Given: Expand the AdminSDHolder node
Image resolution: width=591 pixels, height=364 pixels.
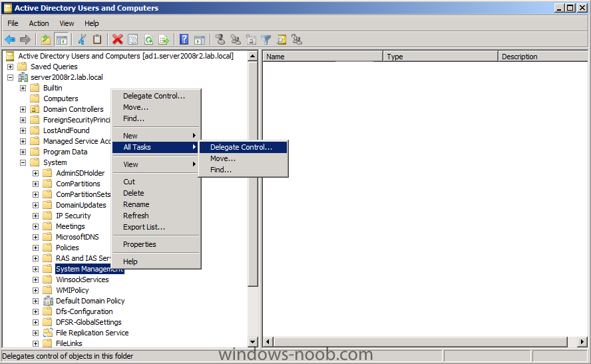Looking at the screenshot, I should click(x=35, y=173).
